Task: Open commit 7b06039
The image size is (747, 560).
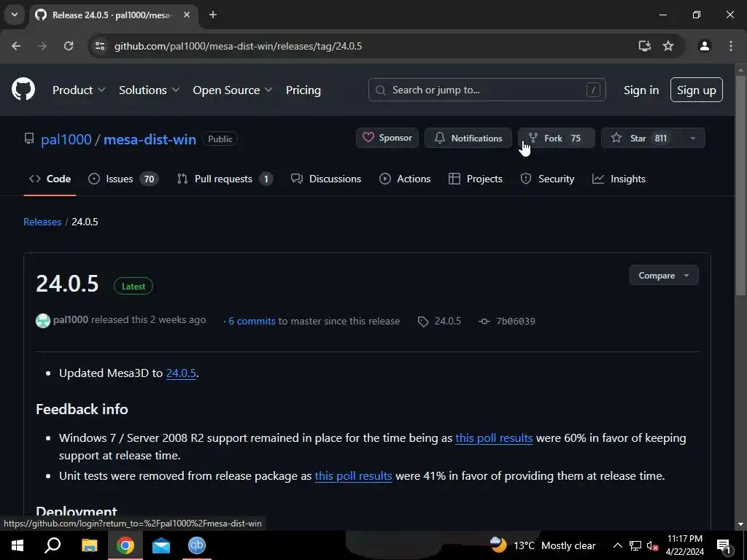Action: pos(516,322)
